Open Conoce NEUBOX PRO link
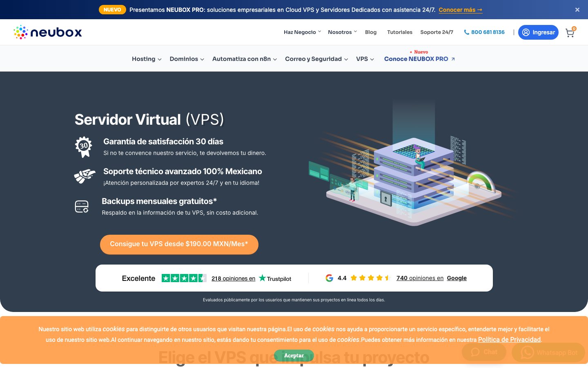Image resolution: width=588 pixels, height=368 pixels. click(x=419, y=59)
